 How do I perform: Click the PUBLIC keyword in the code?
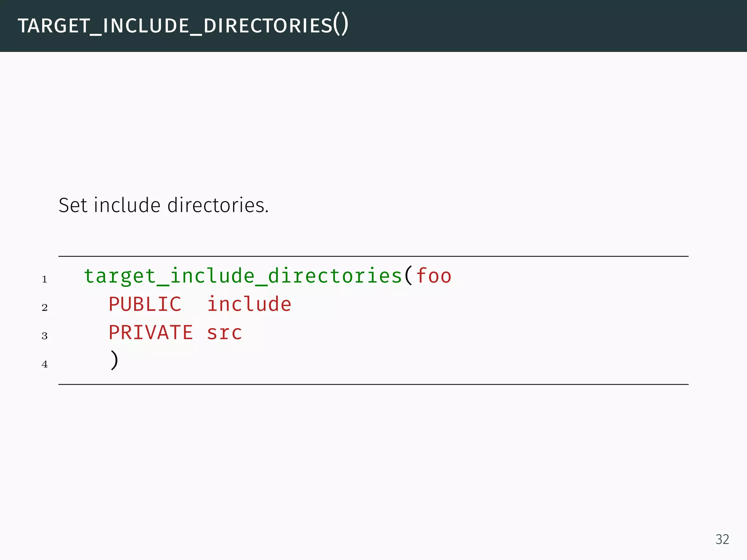[145, 304]
